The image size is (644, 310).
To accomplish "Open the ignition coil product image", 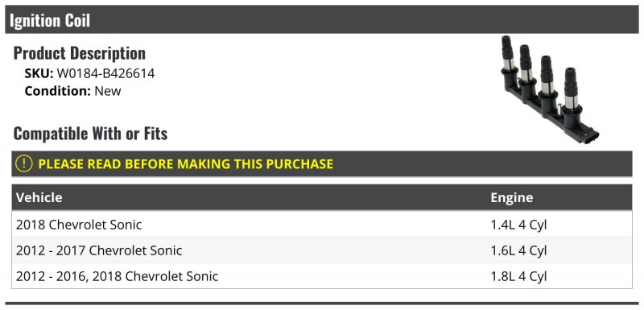I will (x=550, y=89).
